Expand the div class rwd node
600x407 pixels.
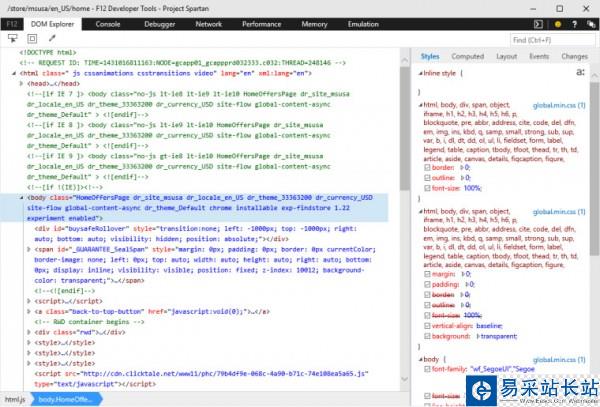tap(29, 332)
